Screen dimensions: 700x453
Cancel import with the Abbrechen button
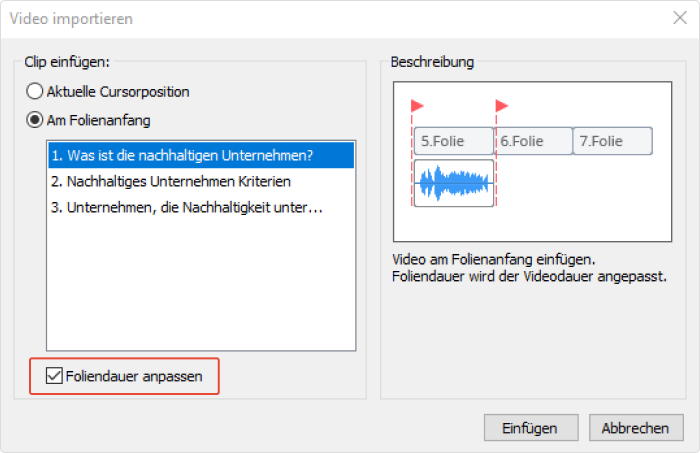[636, 428]
